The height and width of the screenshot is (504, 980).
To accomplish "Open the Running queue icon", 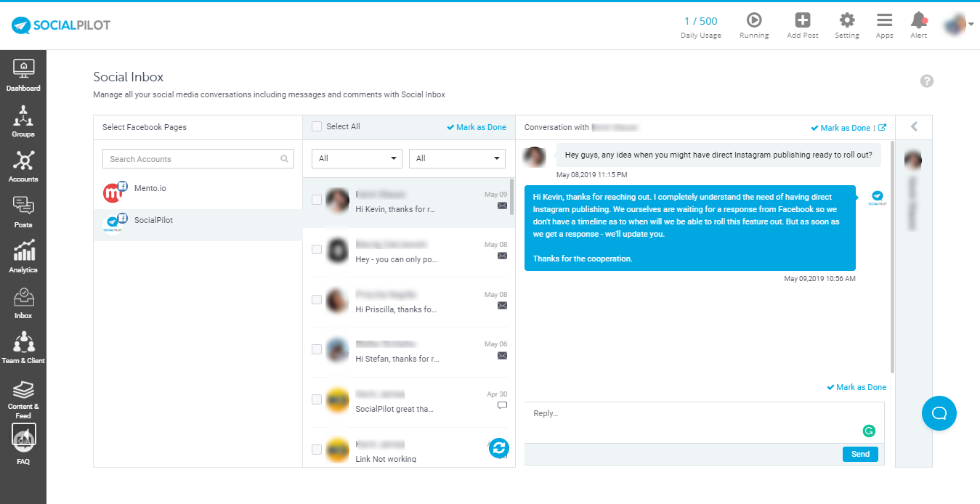I will (754, 20).
